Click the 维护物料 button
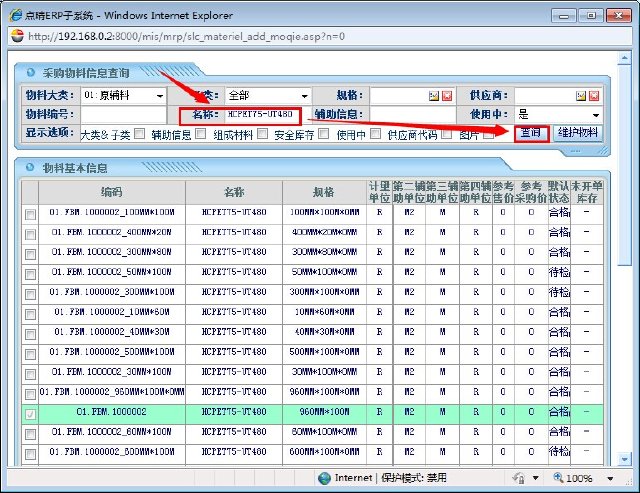Viewport: 640px width, 493px height. [578, 133]
